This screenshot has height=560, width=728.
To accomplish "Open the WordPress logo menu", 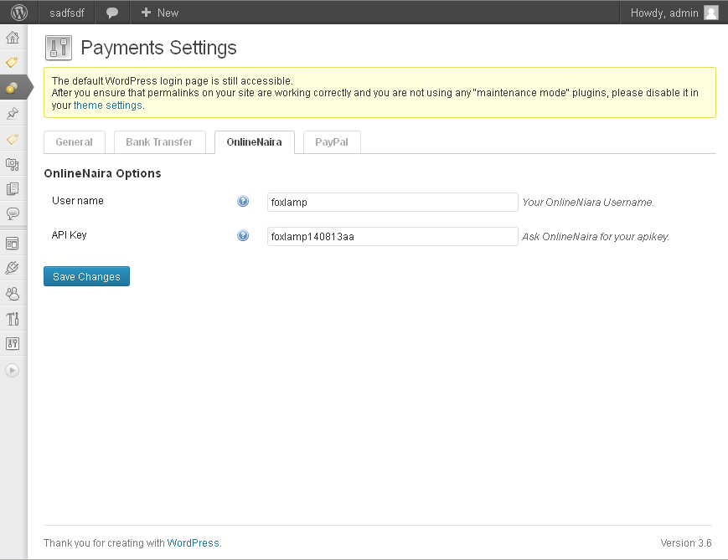I will tap(19, 13).
